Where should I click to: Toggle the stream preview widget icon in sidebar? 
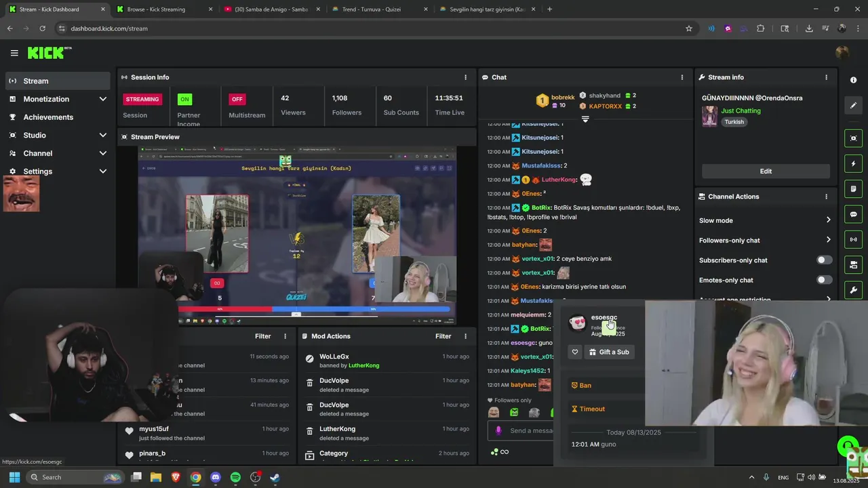pyautogui.click(x=853, y=138)
